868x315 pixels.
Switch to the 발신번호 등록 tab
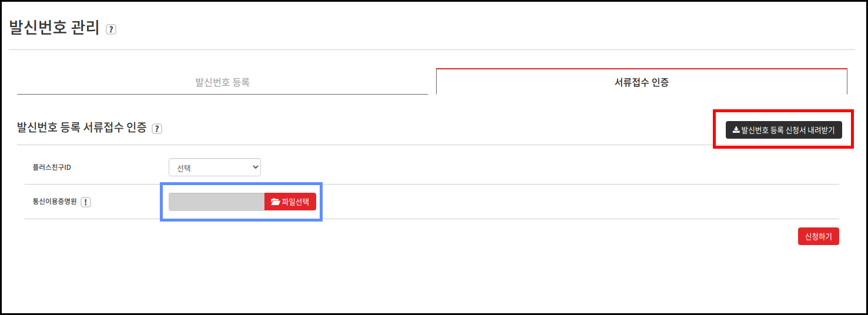(223, 82)
